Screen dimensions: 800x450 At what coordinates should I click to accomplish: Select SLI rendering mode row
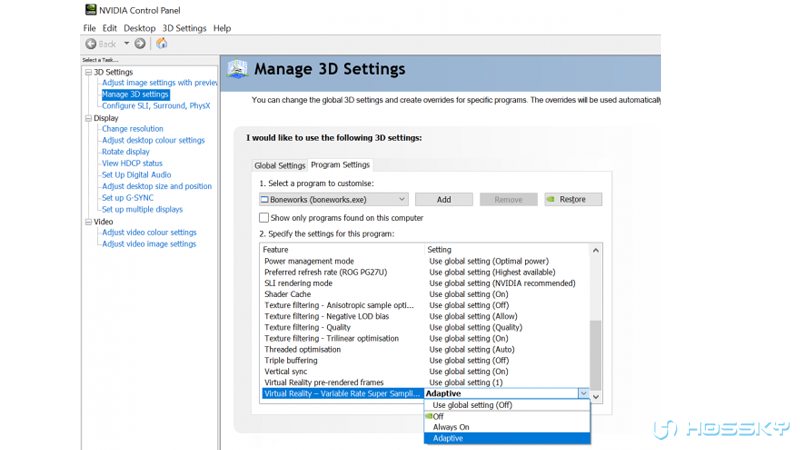pyautogui.click(x=426, y=283)
